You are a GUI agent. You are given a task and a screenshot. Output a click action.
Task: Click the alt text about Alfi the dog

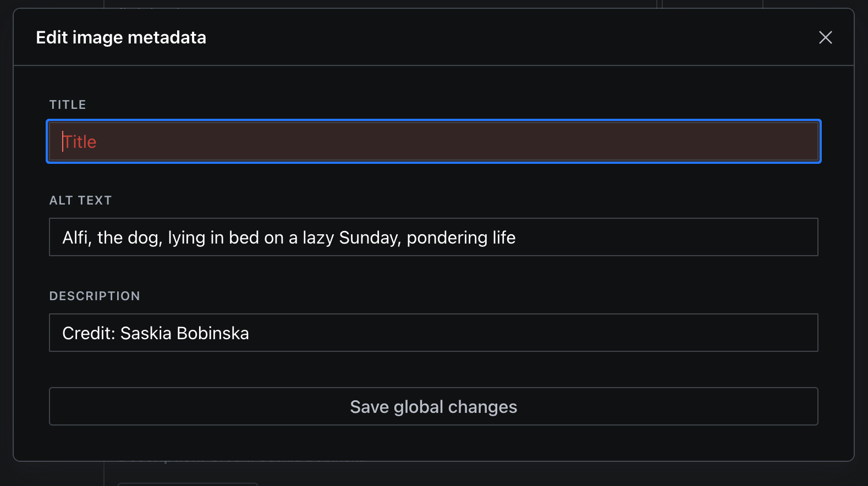289,237
